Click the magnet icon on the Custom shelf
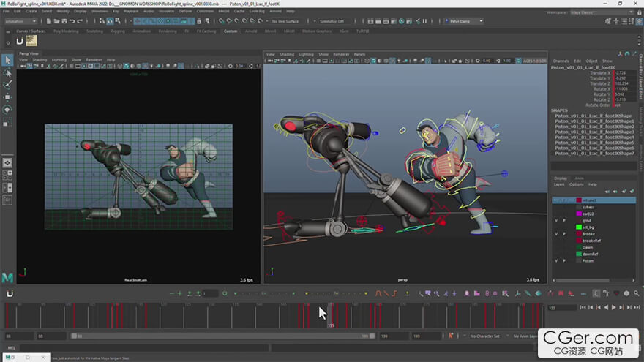Screen dimensions: 644x362 pos(19,41)
